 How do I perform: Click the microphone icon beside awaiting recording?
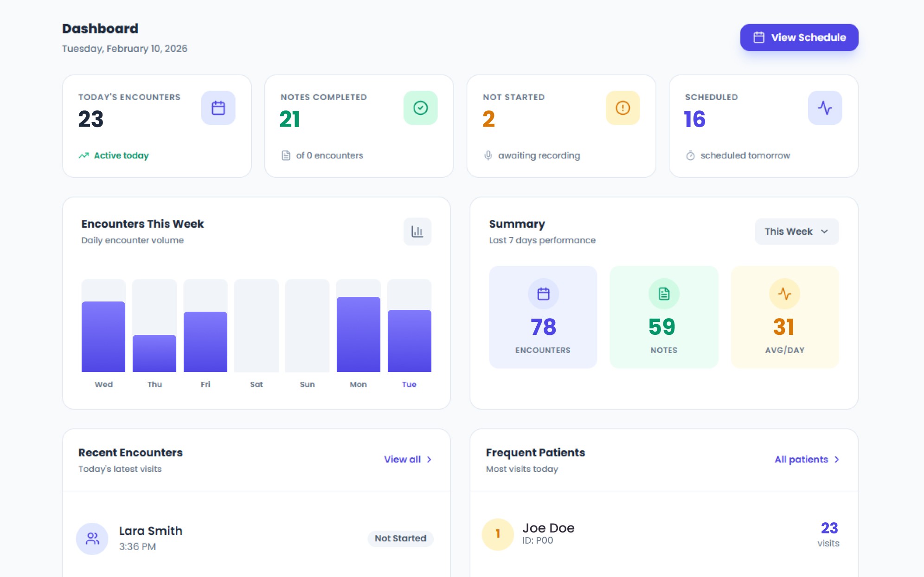pos(488,155)
